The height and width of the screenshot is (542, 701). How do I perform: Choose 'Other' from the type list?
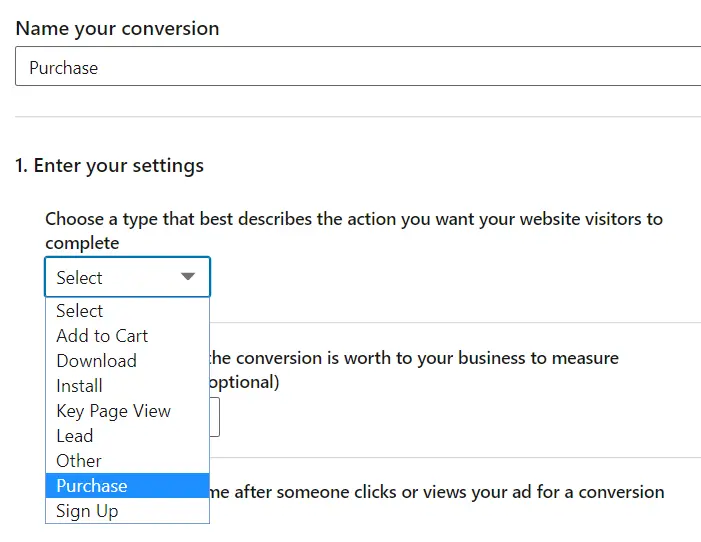click(x=79, y=461)
